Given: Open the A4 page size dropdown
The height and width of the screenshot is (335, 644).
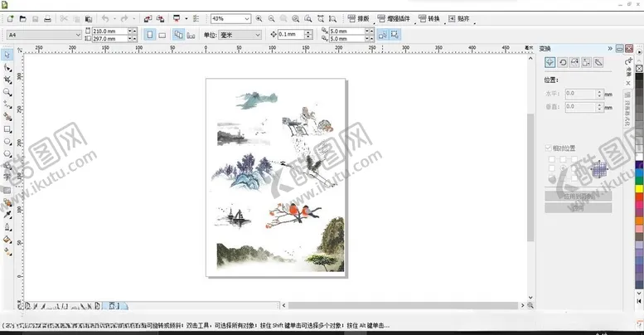Looking at the screenshot, I should (78, 35).
